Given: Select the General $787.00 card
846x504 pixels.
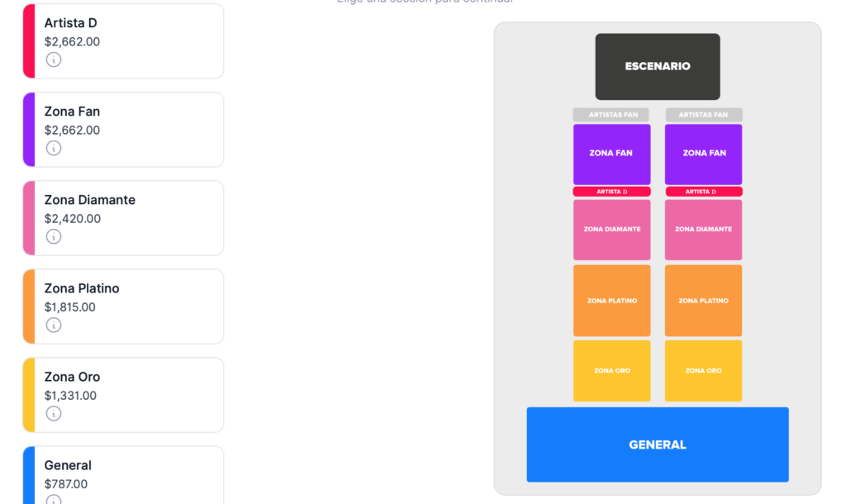Looking at the screenshot, I should [124, 475].
